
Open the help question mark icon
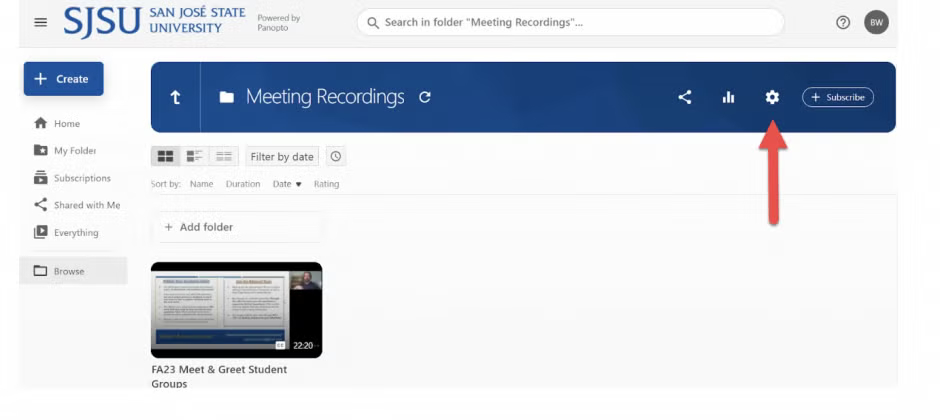(x=843, y=22)
